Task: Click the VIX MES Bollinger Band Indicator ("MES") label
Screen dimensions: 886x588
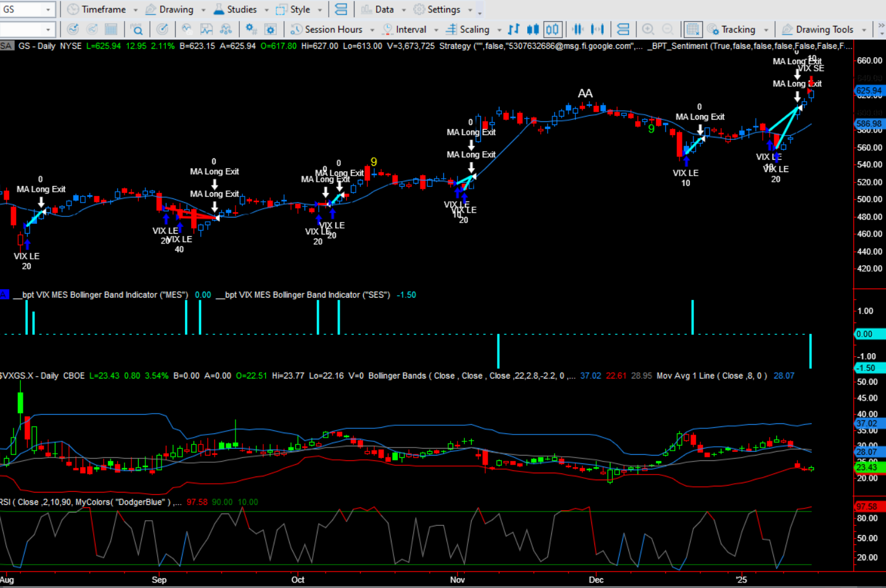Action: [x=101, y=295]
